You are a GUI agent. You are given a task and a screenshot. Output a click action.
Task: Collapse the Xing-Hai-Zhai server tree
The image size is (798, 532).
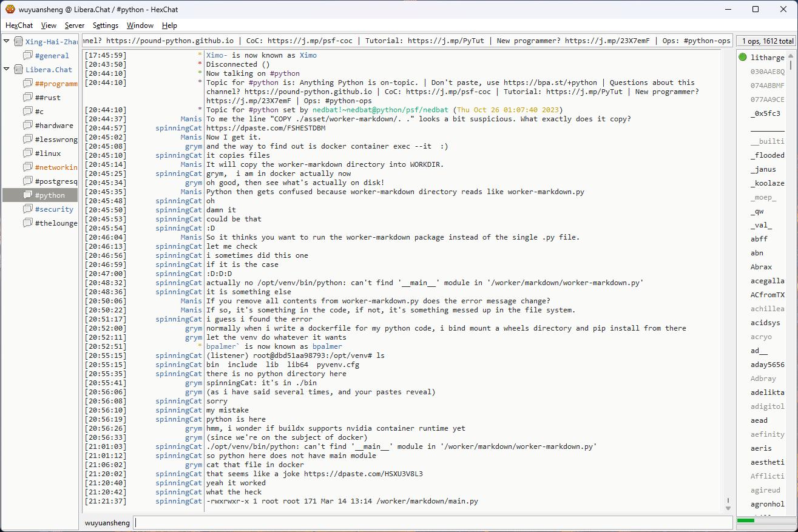tap(7, 42)
